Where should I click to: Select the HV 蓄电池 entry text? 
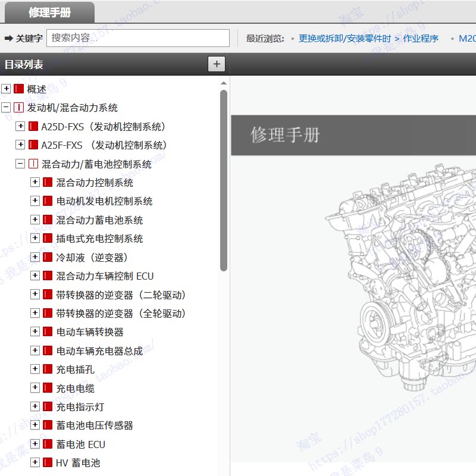click(x=78, y=463)
